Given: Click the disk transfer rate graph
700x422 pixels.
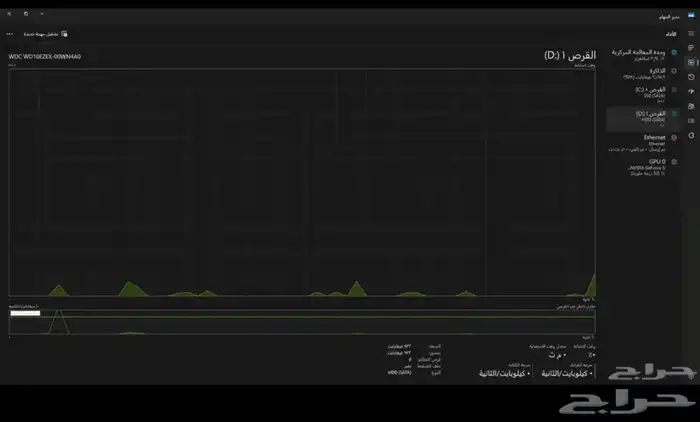Looking at the screenshot, I should pos(302,320).
